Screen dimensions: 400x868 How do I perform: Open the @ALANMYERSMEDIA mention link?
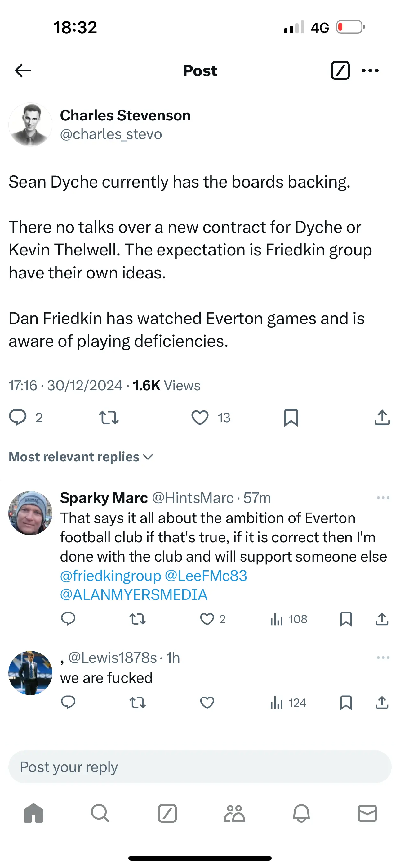(x=133, y=595)
